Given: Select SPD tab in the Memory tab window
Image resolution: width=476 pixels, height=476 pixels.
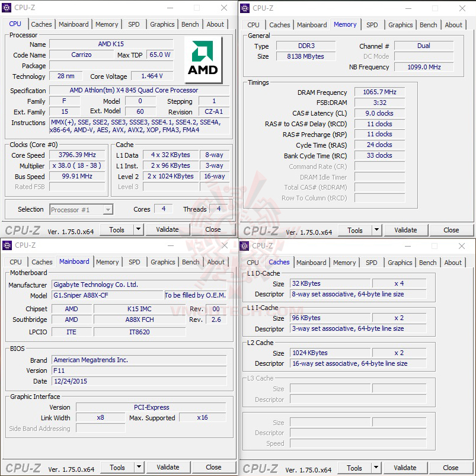Looking at the screenshot, I should (372, 25).
